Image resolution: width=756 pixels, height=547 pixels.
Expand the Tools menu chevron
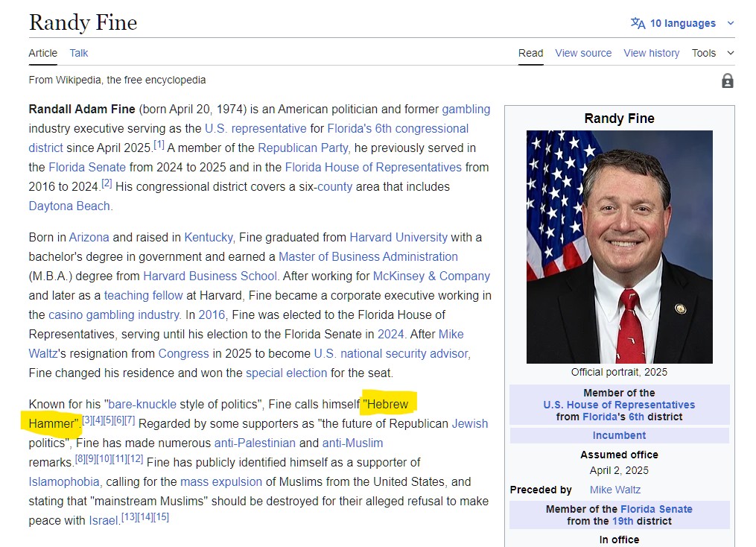(731, 53)
